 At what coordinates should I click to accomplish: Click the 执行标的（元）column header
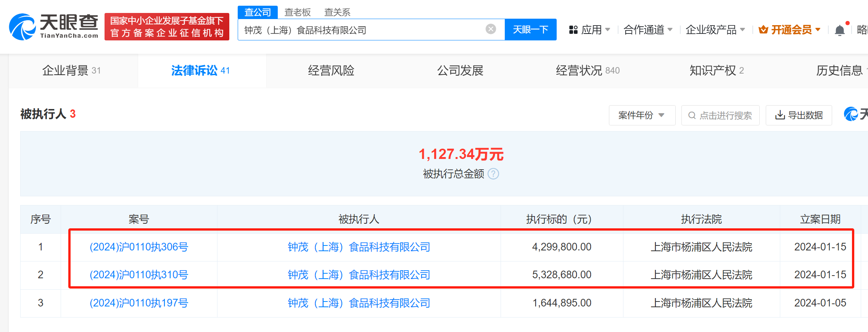point(562,219)
